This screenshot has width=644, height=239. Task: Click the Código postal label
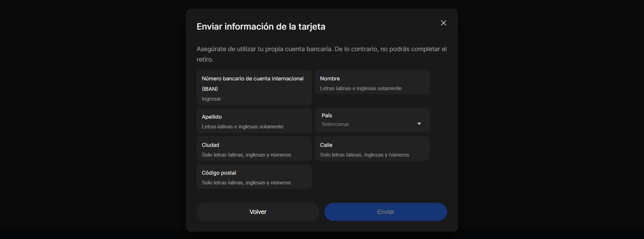(219, 173)
